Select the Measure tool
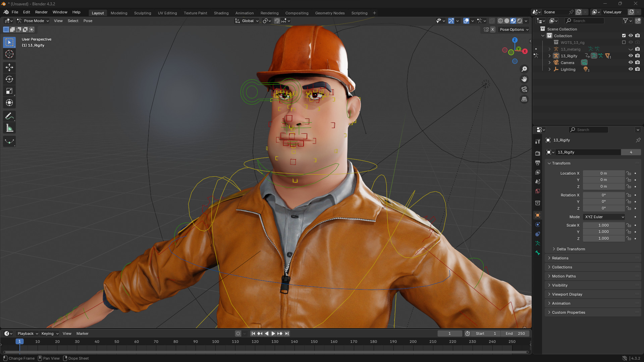Screen dimensions: 644x362 pyautogui.click(x=9, y=128)
